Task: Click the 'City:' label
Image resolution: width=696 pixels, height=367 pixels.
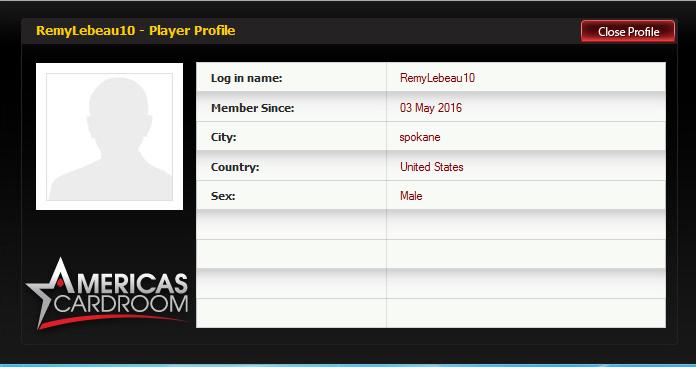Action: 223,137
